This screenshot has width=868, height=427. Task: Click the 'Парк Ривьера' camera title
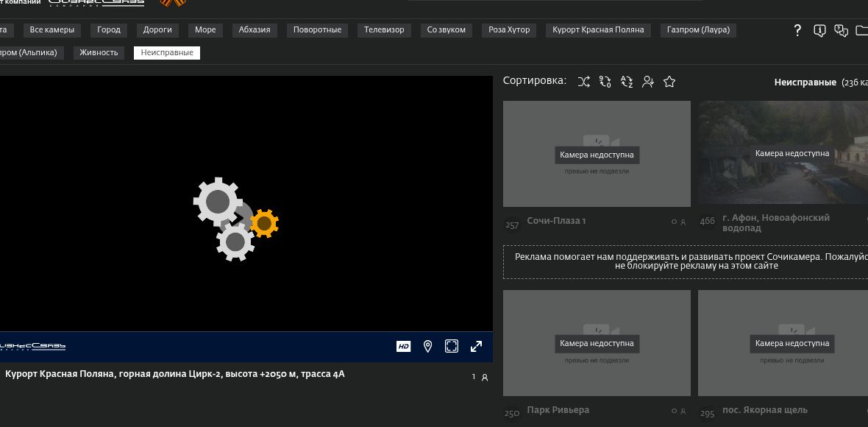pyautogui.click(x=558, y=410)
